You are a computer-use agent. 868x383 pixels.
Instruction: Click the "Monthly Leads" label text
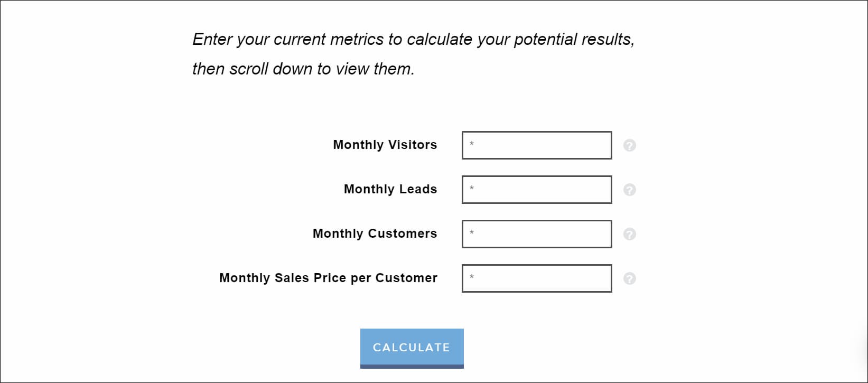pos(390,189)
